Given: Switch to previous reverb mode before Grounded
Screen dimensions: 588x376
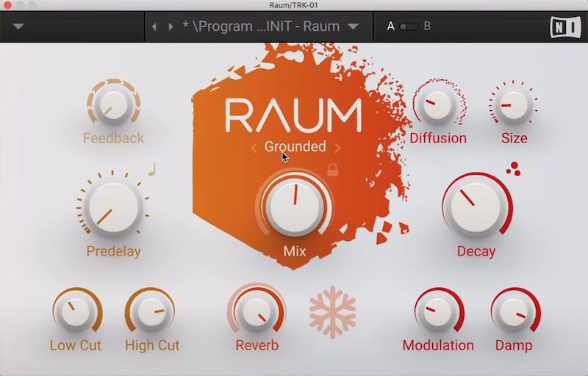Looking at the screenshot, I should [x=254, y=148].
